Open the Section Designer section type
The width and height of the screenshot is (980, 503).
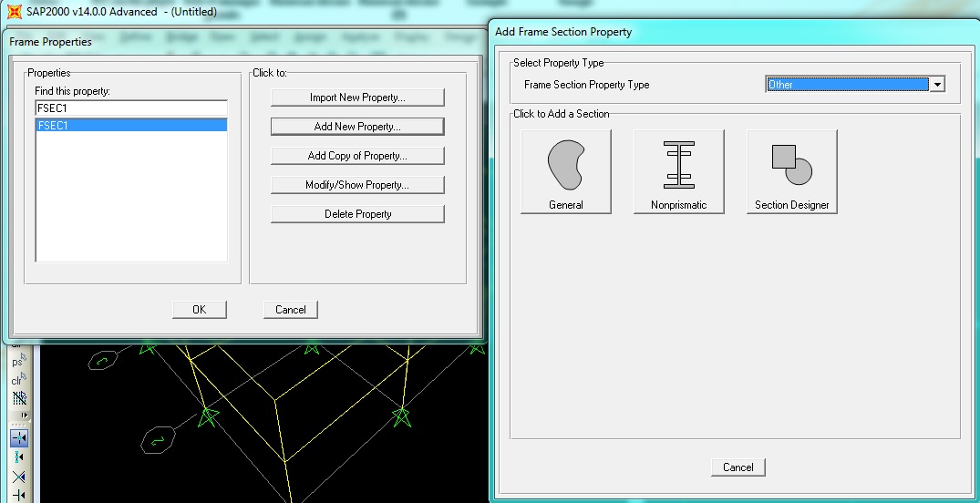pos(792,172)
